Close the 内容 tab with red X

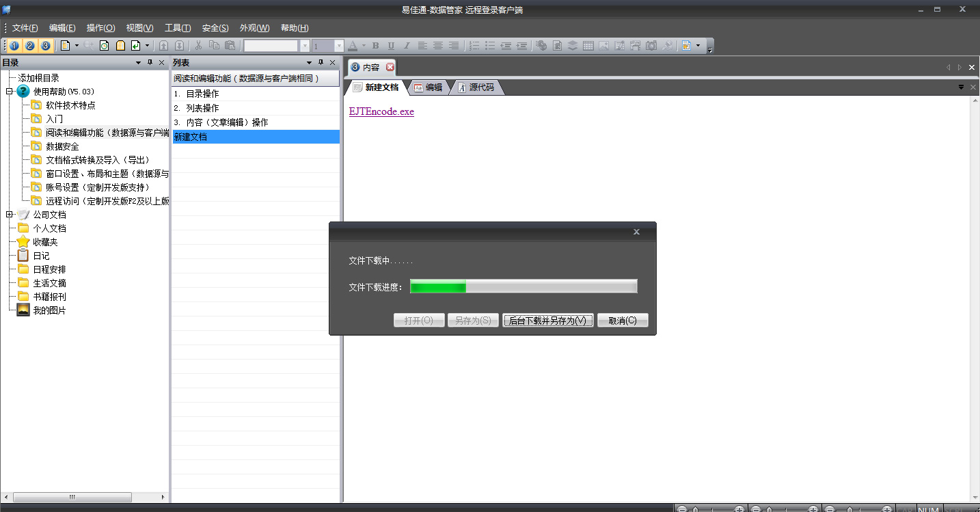(x=390, y=67)
